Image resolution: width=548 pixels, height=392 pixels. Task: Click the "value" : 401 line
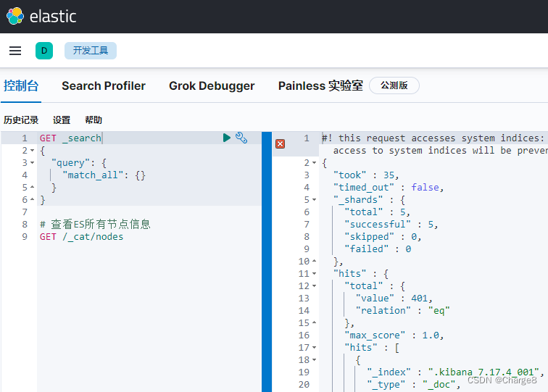pos(394,299)
